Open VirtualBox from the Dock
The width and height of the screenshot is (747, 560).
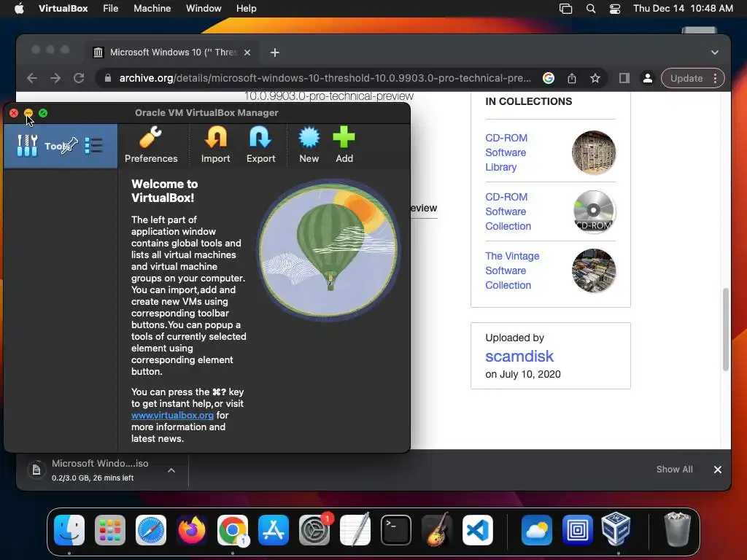point(616,529)
